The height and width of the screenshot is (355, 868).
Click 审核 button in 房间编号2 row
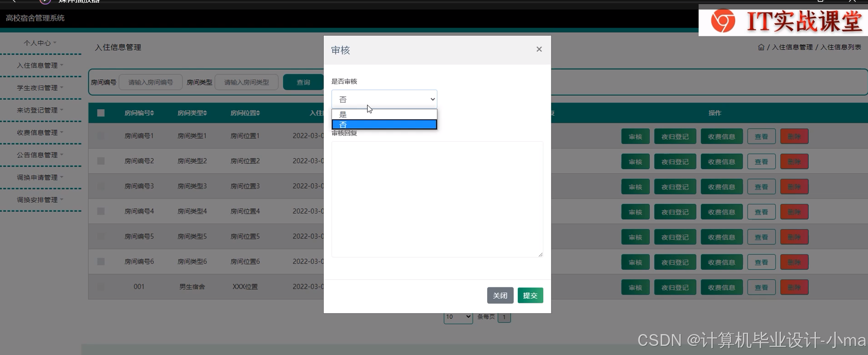(x=635, y=161)
